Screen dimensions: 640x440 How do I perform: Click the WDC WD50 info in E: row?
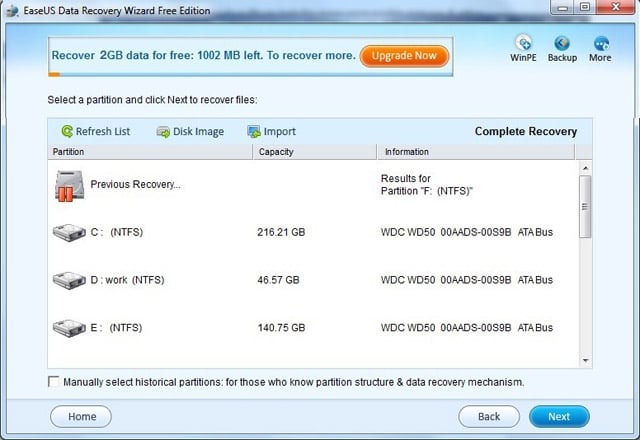[467, 328]
